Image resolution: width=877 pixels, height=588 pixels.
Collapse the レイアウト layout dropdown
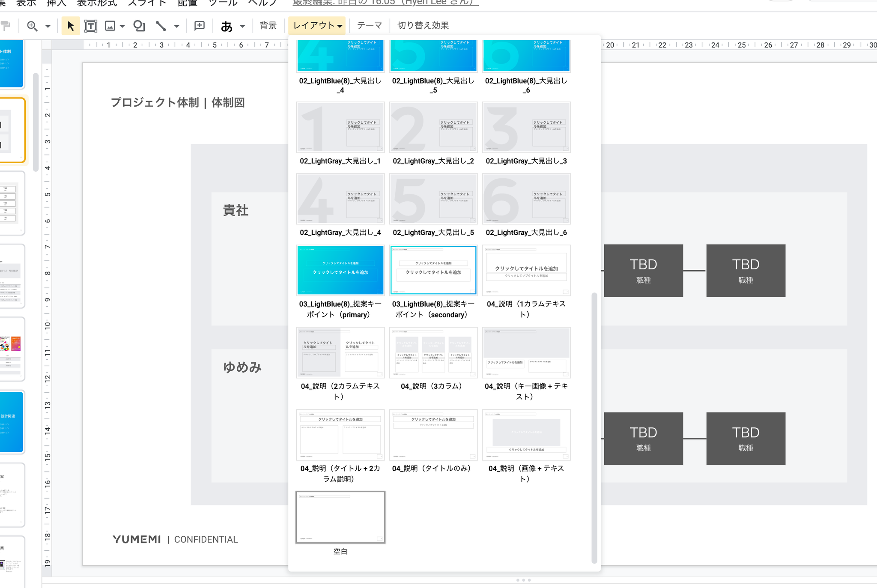pyautogui.click(x=317, y=26)
